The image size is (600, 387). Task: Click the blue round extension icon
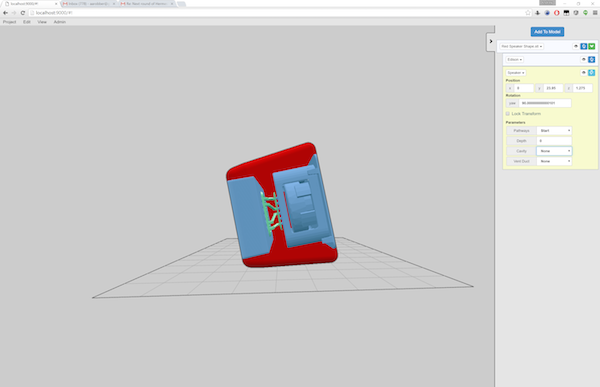point(547,13)
